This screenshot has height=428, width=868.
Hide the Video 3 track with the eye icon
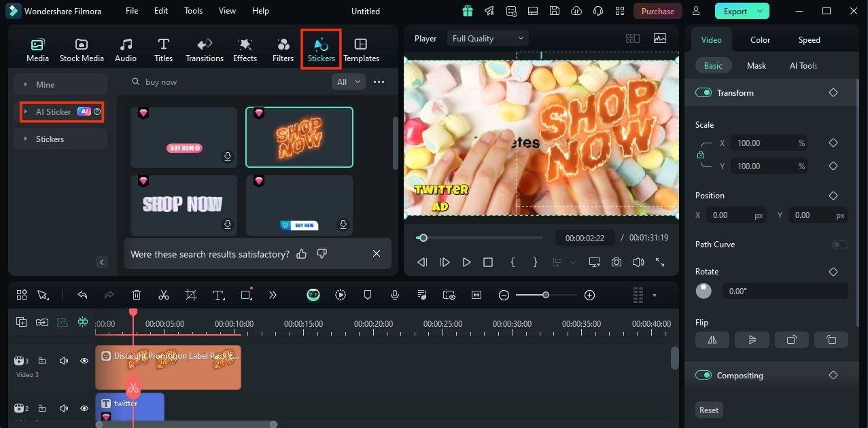84,361
